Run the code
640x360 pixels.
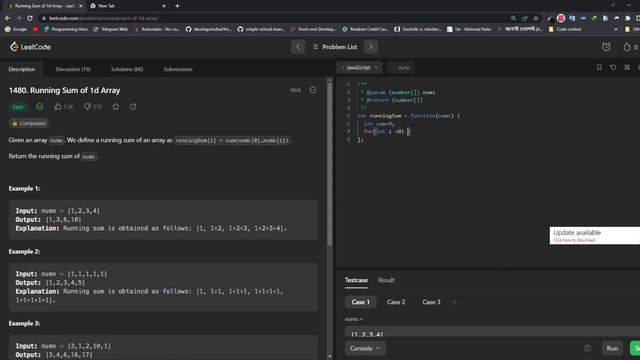pos(612,349)
